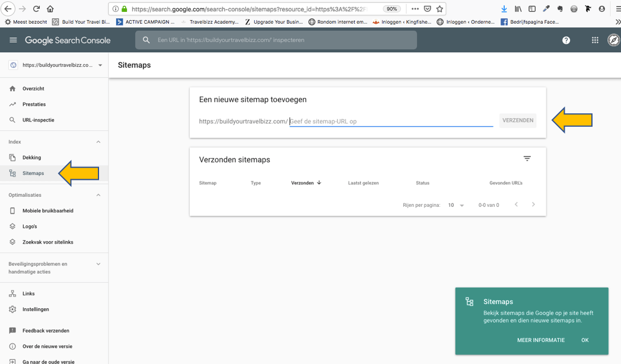Open the Google apps grid icon
This screenshot has width=621, height=364.
(595, 40)
